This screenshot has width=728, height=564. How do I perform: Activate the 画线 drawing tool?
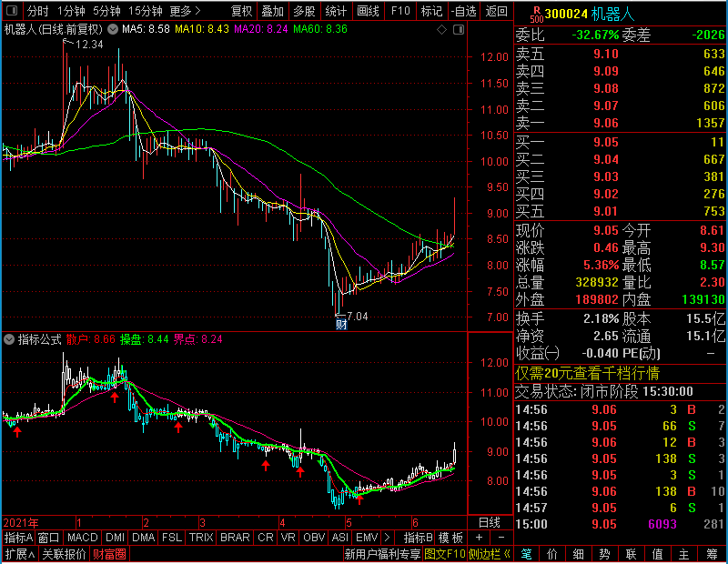(x=368, y=11)
